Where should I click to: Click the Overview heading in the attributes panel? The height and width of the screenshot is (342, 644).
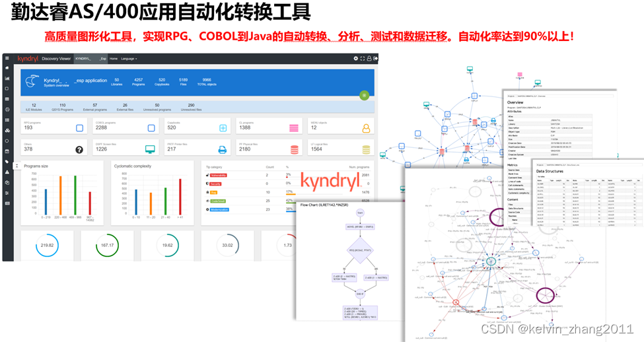click(x=515, y=102)
